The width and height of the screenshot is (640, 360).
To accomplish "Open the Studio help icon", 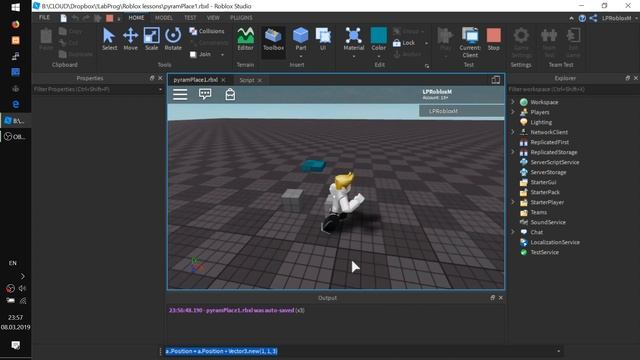I will click(582, 18).
